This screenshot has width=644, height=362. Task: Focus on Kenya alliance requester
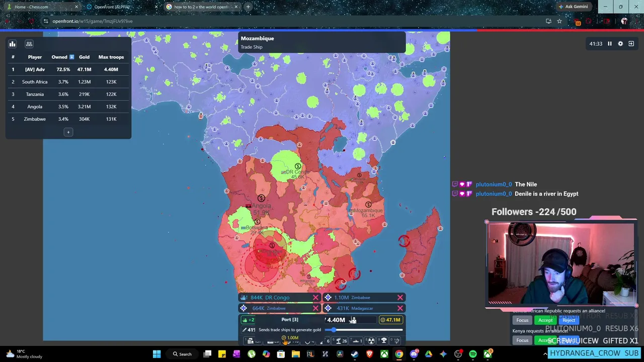tap(522, 340)
